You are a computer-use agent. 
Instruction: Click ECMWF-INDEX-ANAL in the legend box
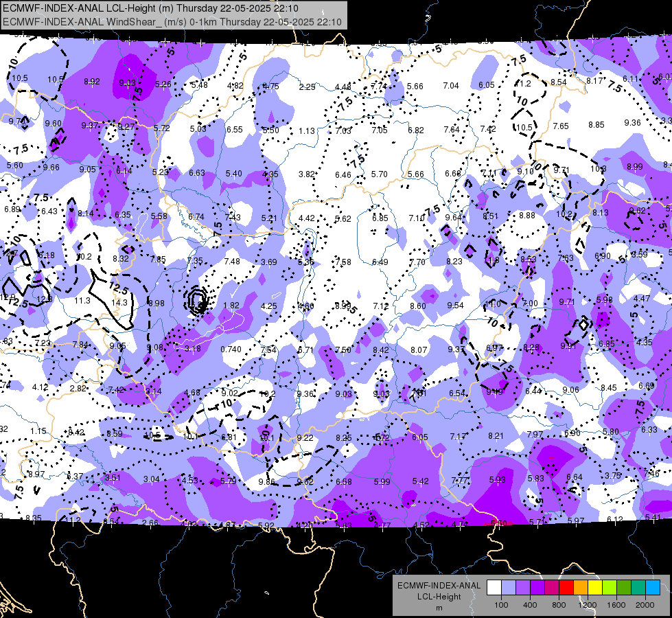tap(439, 586)
